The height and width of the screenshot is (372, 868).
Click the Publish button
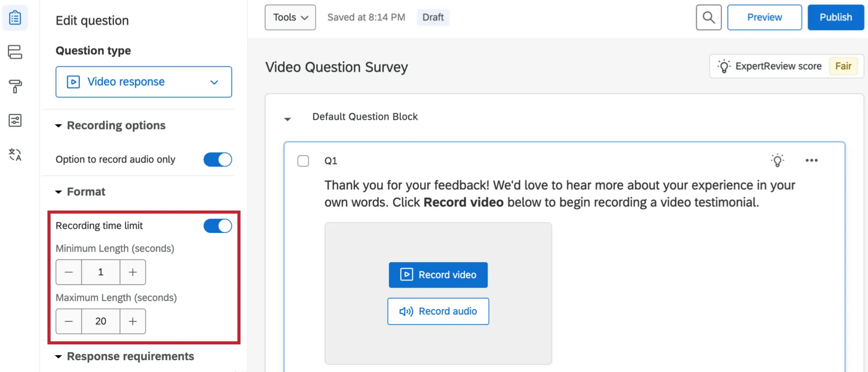click(835, 17)
